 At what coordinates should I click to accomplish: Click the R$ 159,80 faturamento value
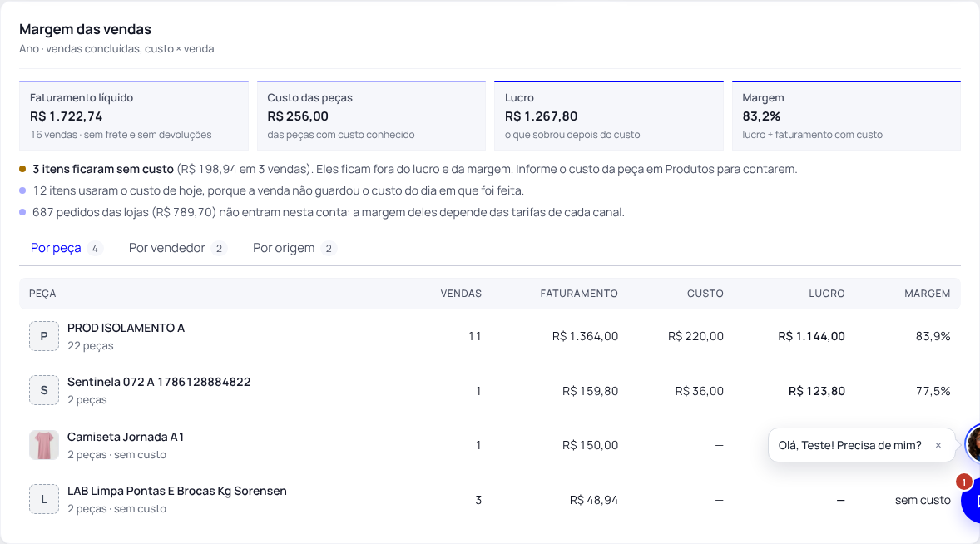[590, 391]
